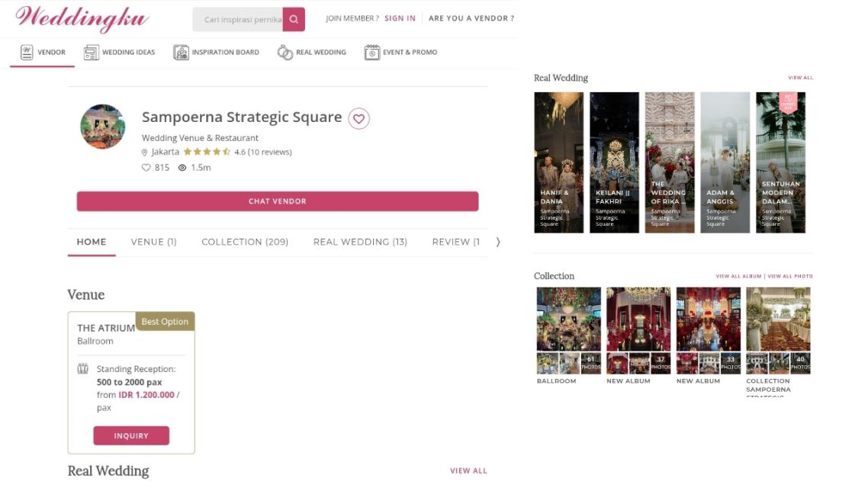The width and height of the screenshot is (868, 488).
Task: Open the Collection Sampoerna album cover
Action: tap(778, 319)
